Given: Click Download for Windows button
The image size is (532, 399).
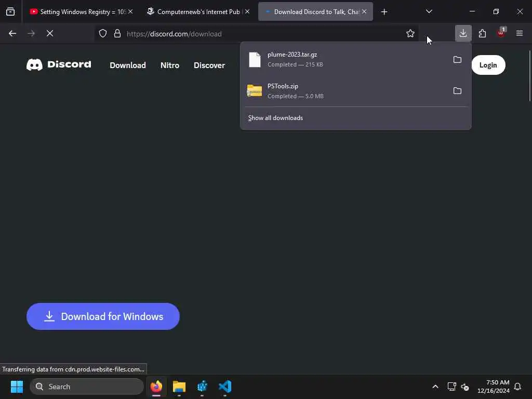Looking at the screenshot, I should pos(103,316).
